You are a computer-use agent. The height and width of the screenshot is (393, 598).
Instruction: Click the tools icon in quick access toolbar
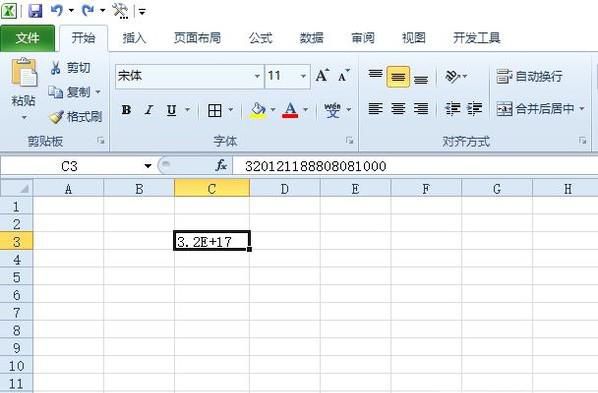120,10
